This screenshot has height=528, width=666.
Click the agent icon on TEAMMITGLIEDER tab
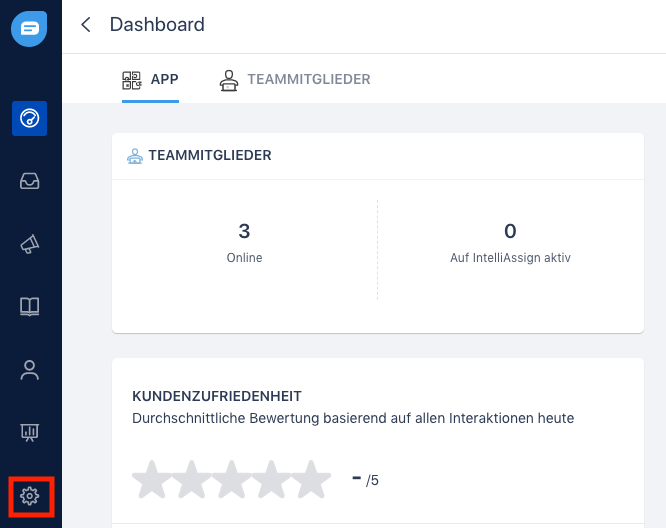[x=229, y=80]
